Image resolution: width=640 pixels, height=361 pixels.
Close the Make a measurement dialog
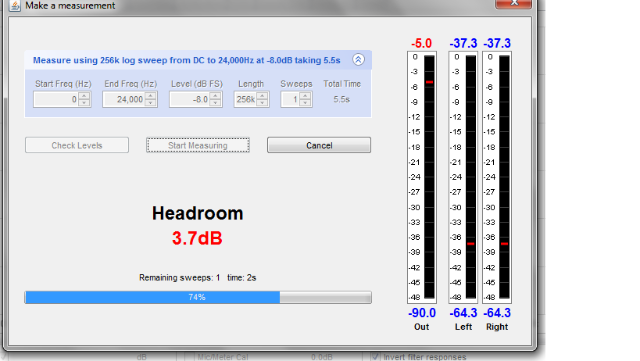click(x=513, y=3)
